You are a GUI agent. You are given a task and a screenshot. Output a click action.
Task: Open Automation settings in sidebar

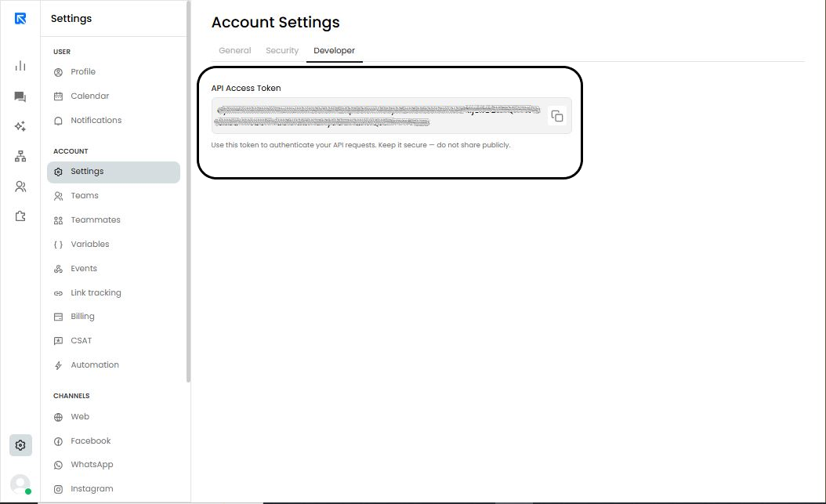[x=95, y=365]
